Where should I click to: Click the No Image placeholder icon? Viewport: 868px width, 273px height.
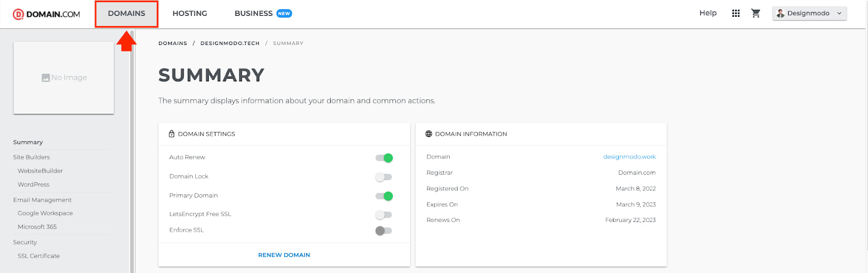coord(46,78)
